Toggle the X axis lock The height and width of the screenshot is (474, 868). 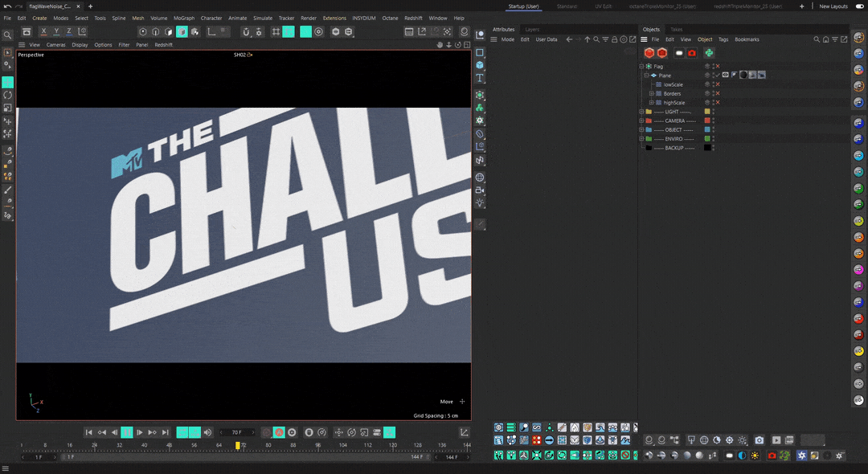click(43, 31)
